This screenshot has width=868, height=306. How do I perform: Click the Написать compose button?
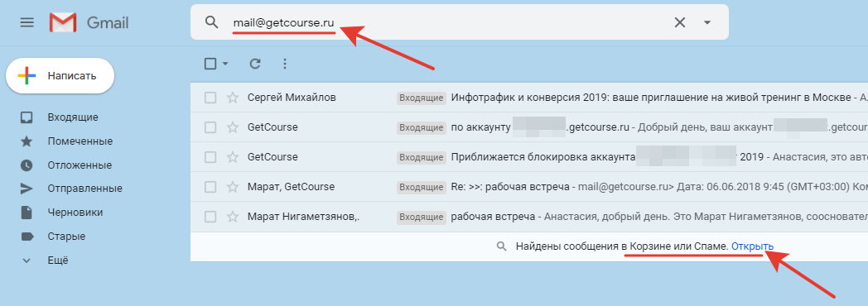point(60,75)
